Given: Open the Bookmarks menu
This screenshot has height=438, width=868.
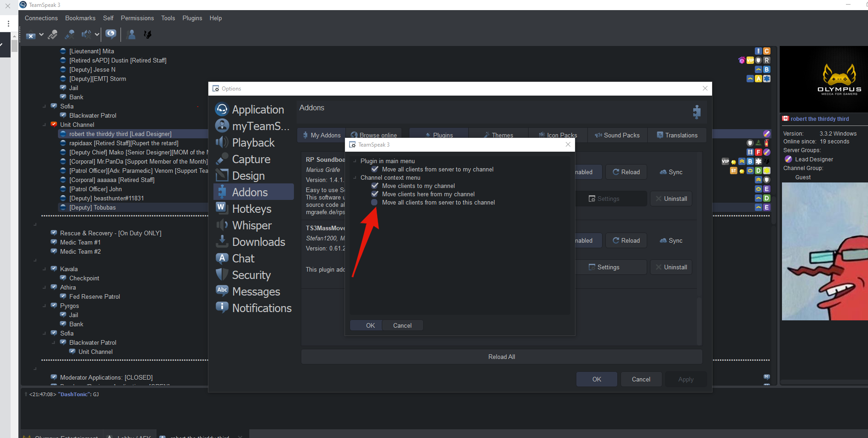Looking at the screenshot, I should pos(80,18).
